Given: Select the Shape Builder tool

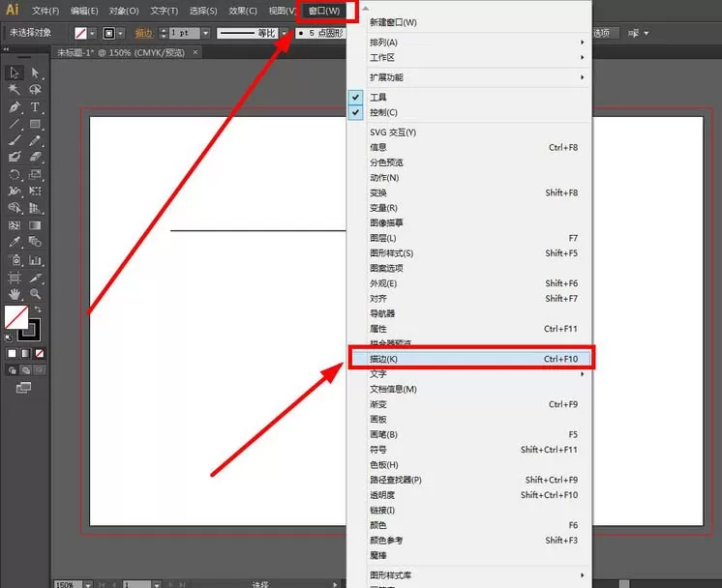Looking at the screenshot, I should click(x=15, y=208).
